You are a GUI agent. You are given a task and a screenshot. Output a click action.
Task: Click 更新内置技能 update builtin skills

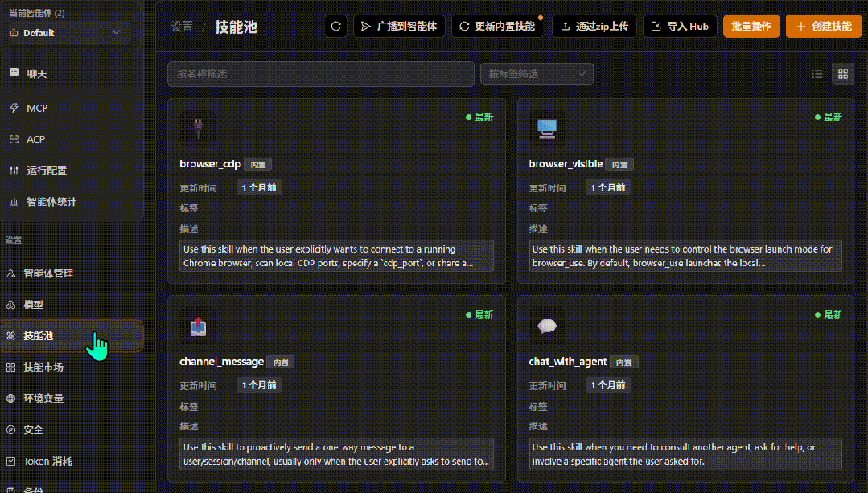[497, 26]
